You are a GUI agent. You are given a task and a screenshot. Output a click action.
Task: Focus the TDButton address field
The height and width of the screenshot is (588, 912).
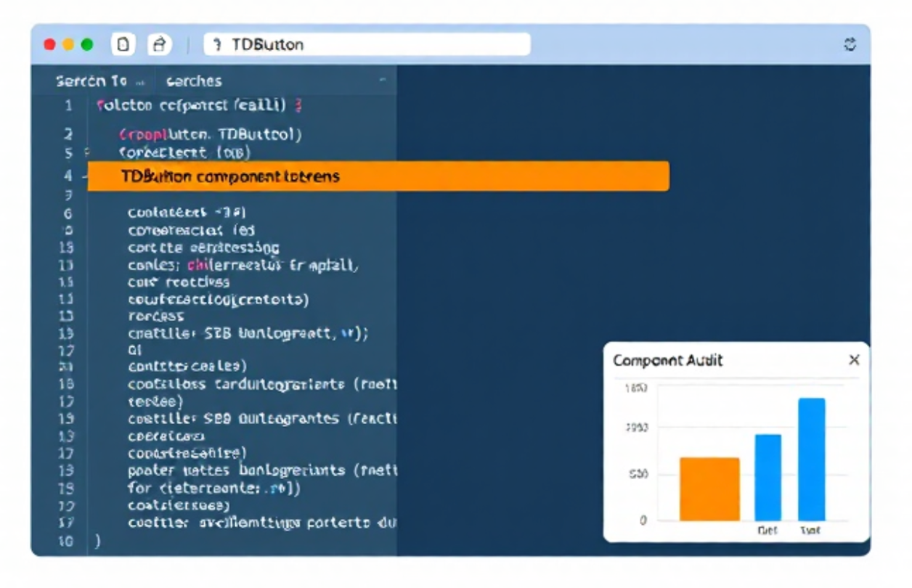367,44
